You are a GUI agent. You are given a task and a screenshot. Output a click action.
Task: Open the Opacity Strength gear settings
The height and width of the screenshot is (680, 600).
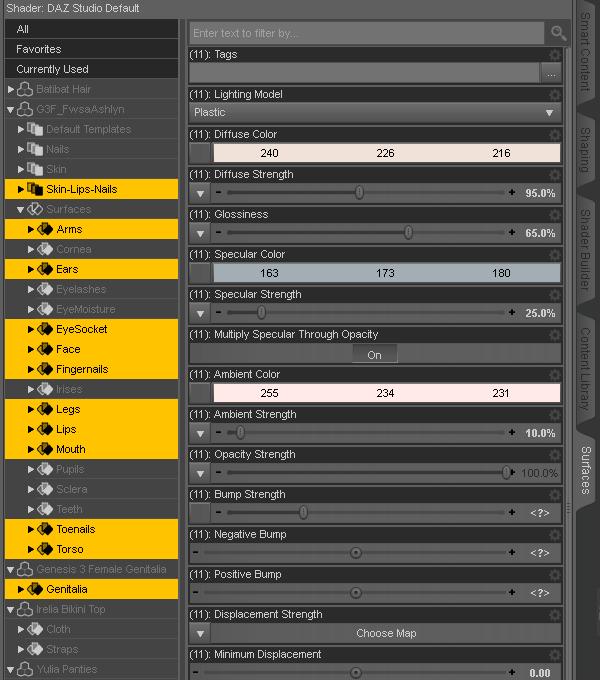pyautogui.click(x=554, y=455)
